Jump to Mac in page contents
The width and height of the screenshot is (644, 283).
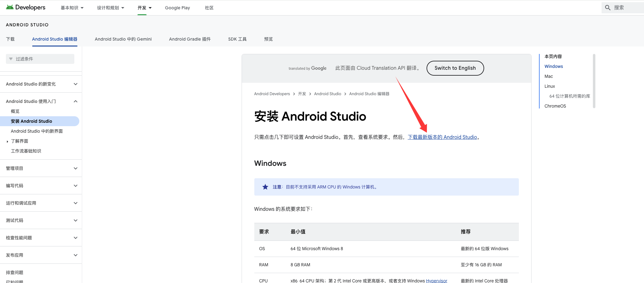[x=549, y=76]
